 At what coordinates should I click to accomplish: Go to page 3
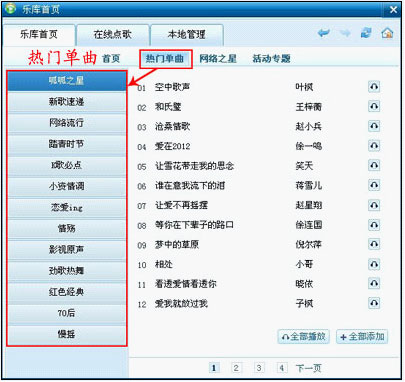[x=259, y=368]
